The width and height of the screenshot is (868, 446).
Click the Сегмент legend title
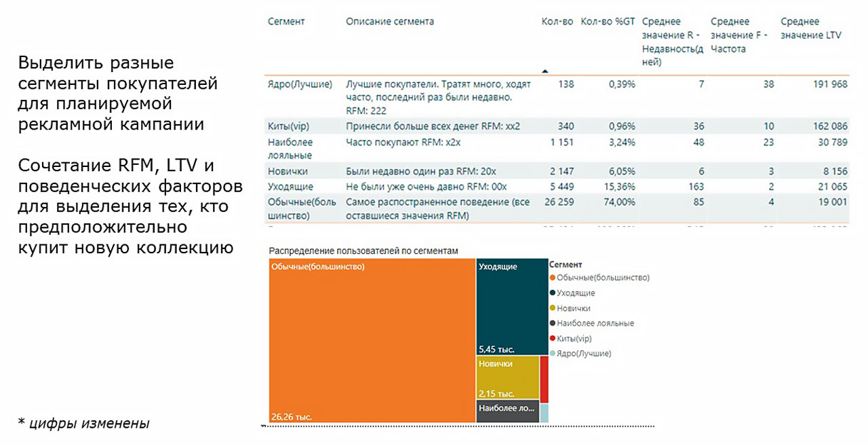tap(566, 265)
